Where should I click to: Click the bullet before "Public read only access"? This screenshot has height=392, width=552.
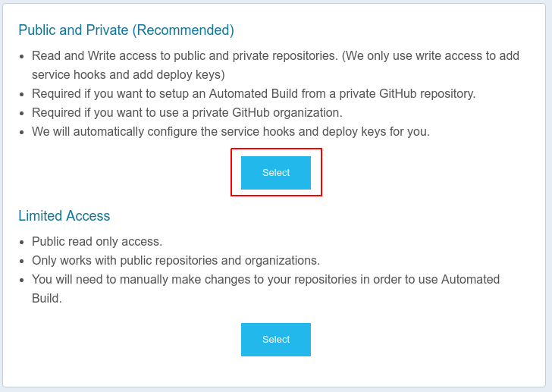pos(24,242)
